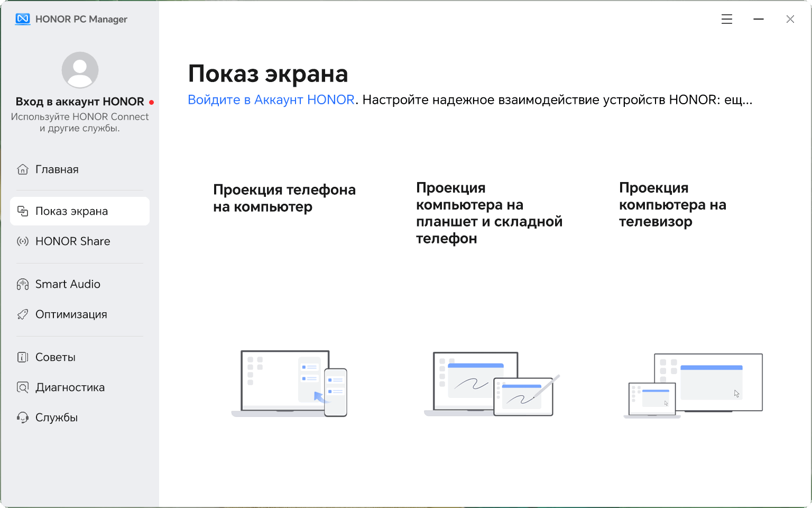Image resolution: width=812 pixels, height=508 pixels.
Task: Select Проекция телефона на компьютер heading
Action: click(284, 198)
